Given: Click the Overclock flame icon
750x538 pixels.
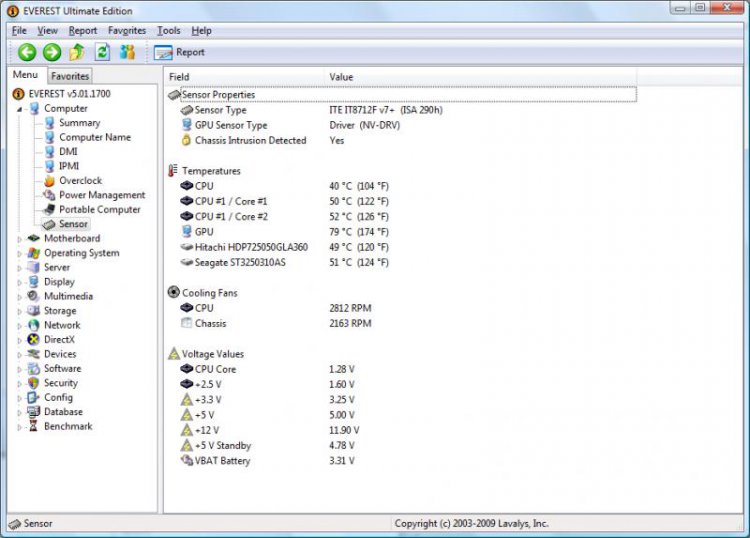Looking at the screenshot, I should coord(49,181).
